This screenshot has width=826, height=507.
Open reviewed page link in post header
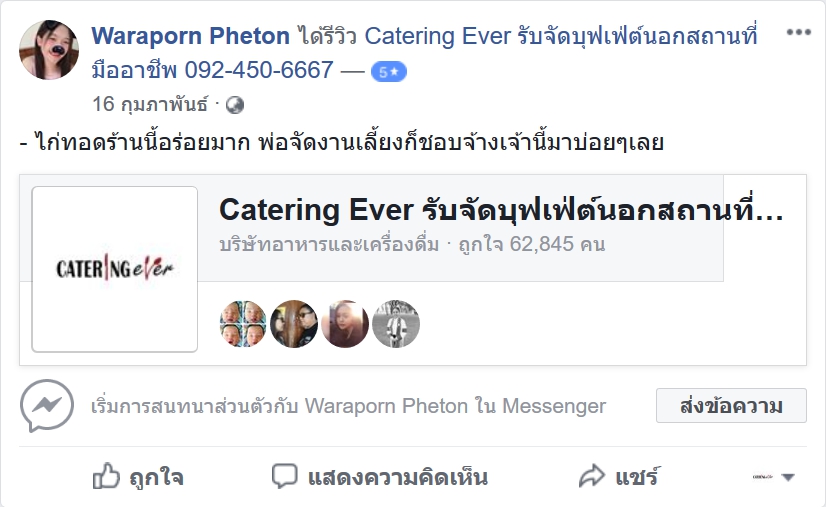coord(424,53)
